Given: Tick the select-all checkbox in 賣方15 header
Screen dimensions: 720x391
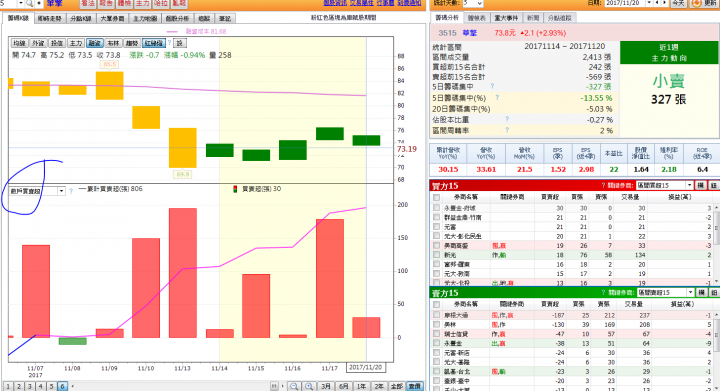Looking at the screenshot, I should coord(436,304).
